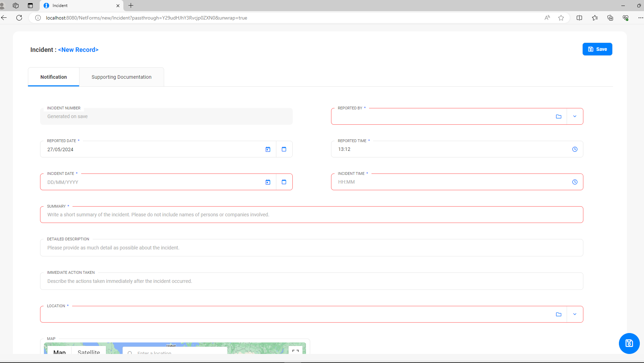Click the Immediate Action Taken field
Viewport: 644px width, 363px height.
coord(311,281)
